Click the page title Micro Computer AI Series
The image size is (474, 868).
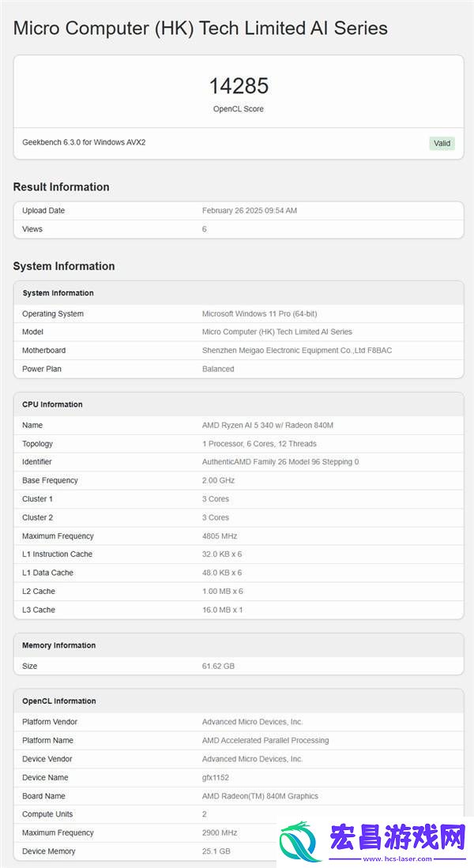[201, 28]
